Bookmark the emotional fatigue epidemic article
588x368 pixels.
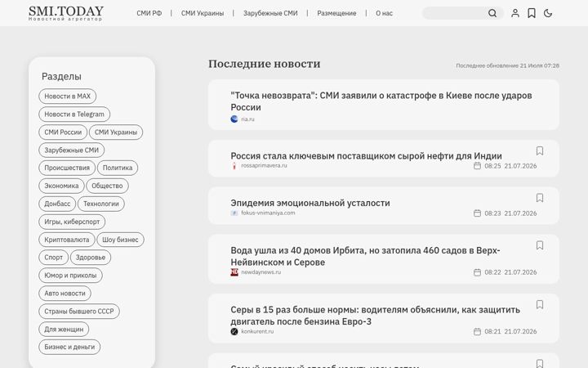540,198
